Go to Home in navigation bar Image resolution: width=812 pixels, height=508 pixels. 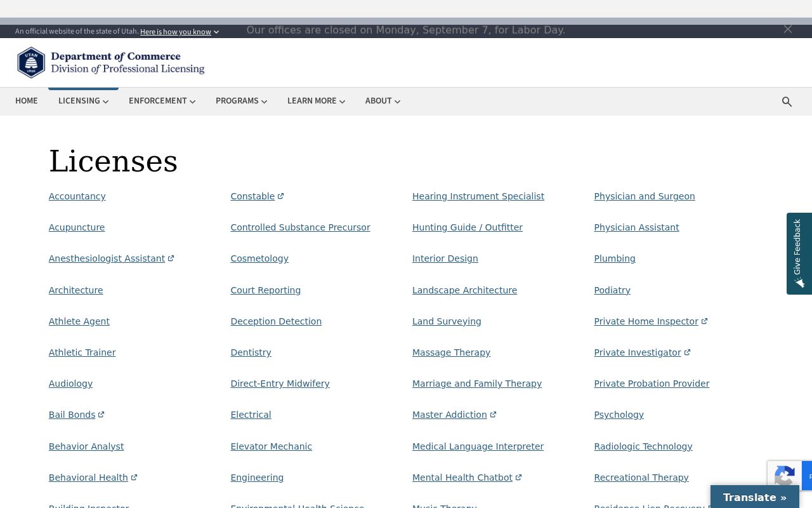click(x=27, y=101)
